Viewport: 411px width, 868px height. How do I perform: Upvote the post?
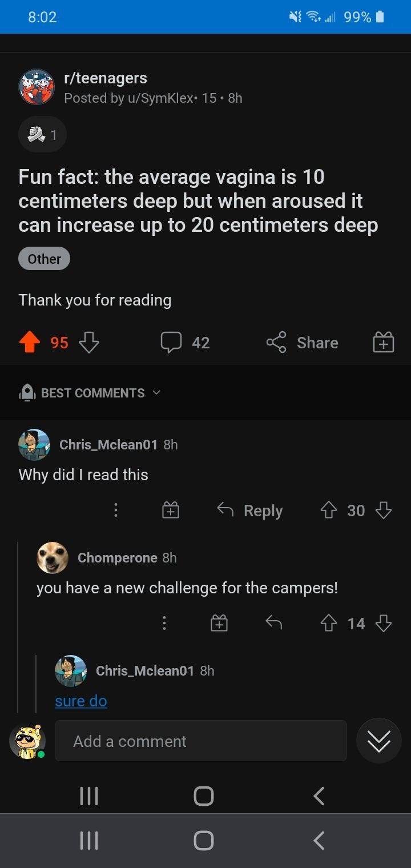30,343
